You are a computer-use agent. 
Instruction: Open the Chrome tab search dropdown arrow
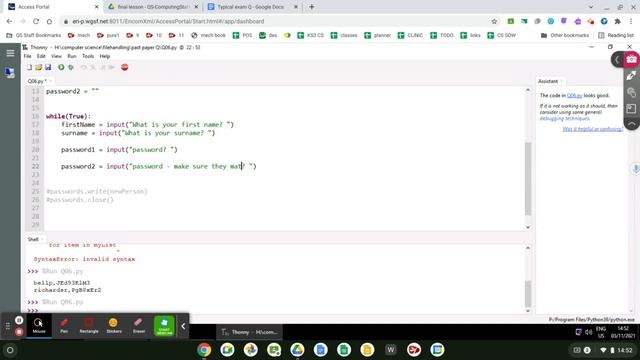pos(591,7)
